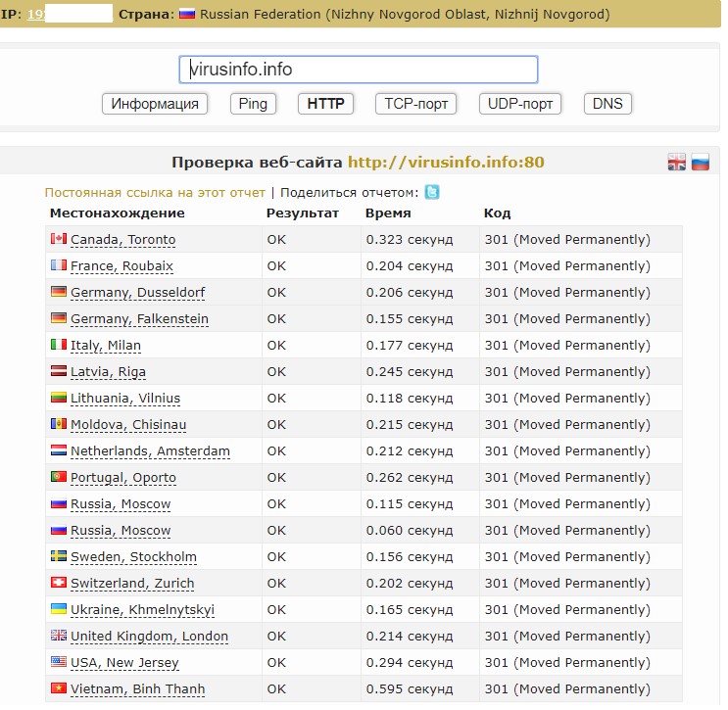
Task: Click the Lithuania flag next to Vilnius
Action: (59, 398)
